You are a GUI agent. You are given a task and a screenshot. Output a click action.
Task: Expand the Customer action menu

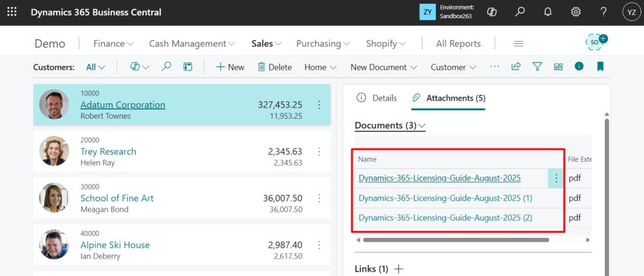453,67
